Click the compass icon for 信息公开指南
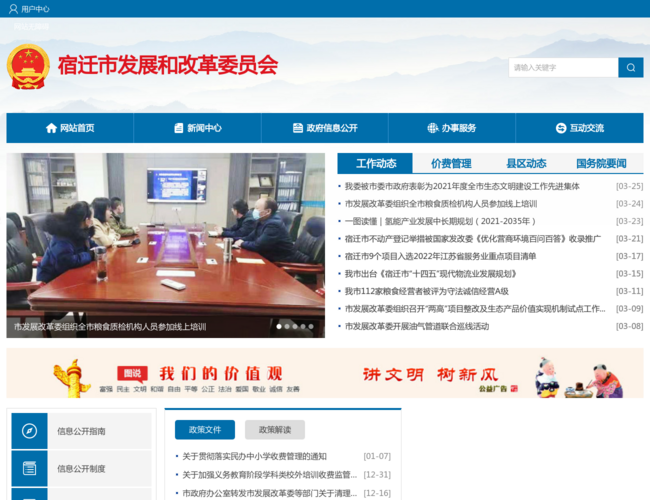Image resolution: width=650 pixels, height=500 pixels. [29, 431]
